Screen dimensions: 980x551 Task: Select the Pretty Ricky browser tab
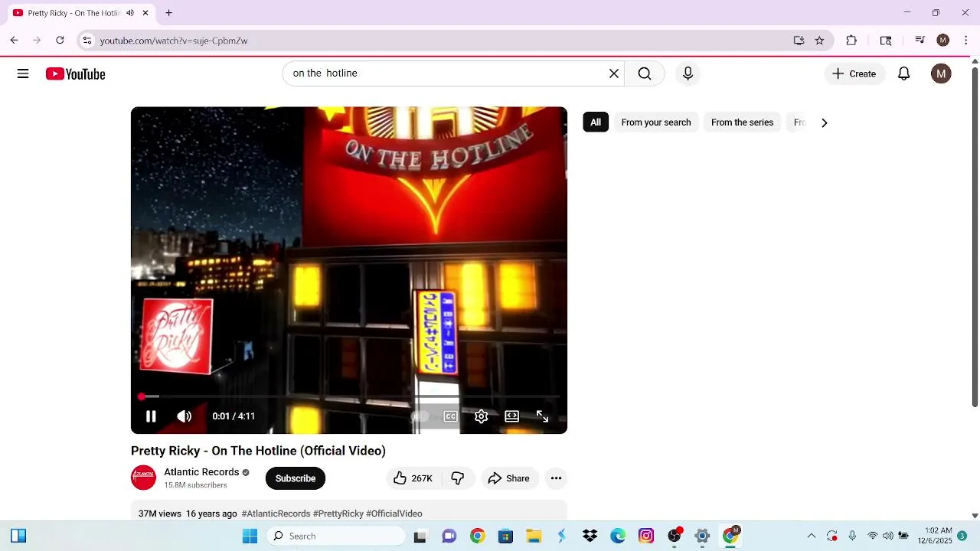(80, 13)
